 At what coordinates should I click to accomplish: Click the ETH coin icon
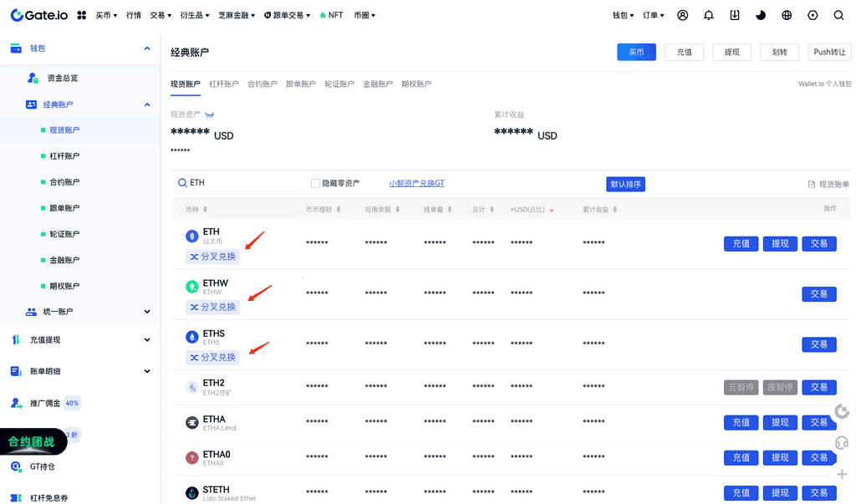click(191, 236)
